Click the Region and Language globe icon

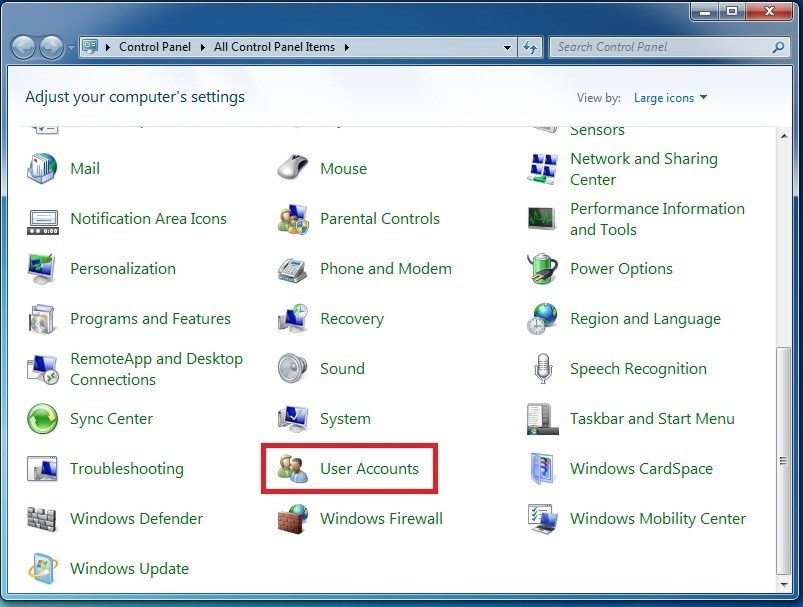tap(542, 319)
